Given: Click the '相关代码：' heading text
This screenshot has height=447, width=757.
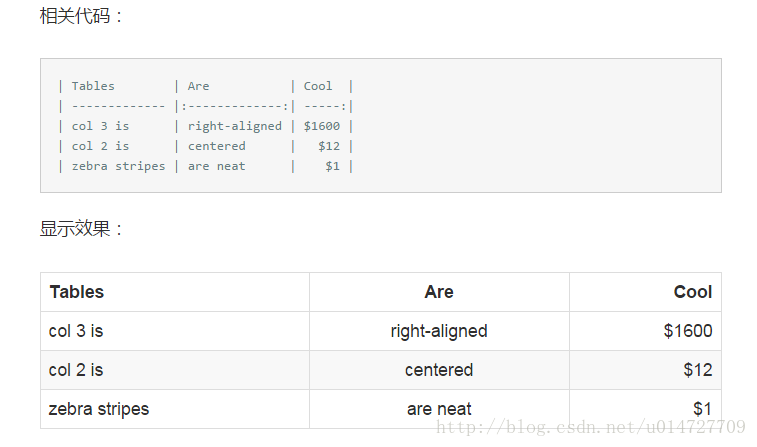Looking at the screenshot, I should (x=81, y=16).
